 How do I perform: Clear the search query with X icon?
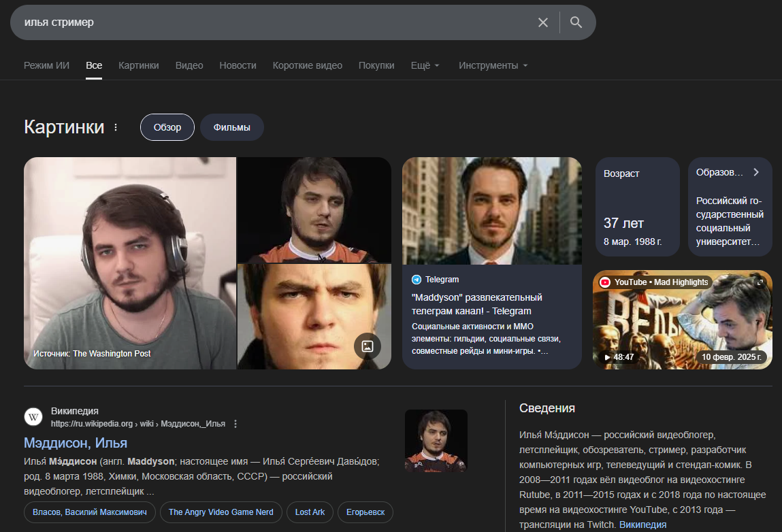542,22
